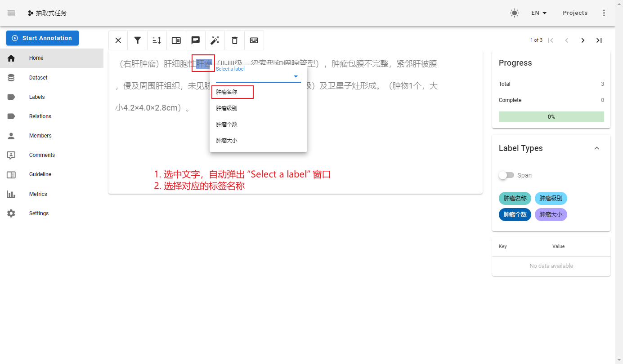Open the Dataset page

pos(52,78)
